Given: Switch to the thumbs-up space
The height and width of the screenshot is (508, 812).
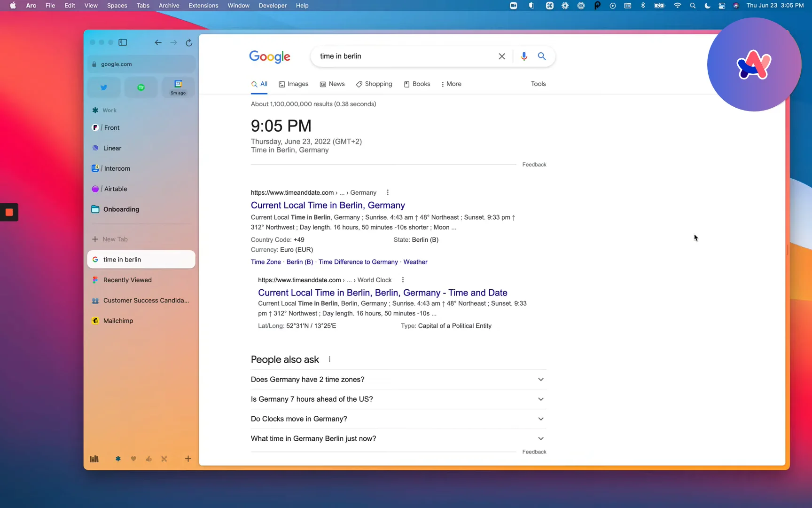Looking at the screenshot, I should pyautogui.click(x=149, y=459).
